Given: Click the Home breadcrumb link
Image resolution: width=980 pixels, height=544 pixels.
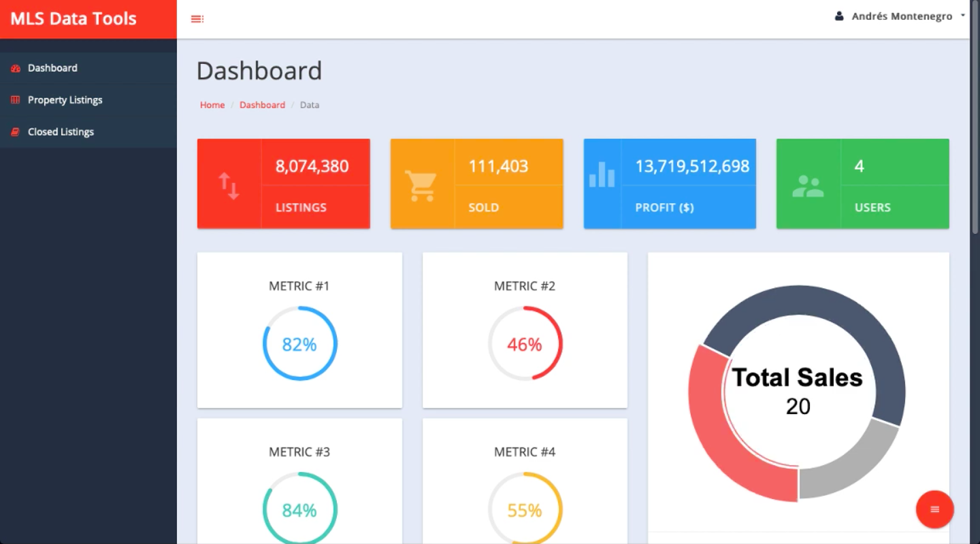Looking at the screenshot, I should pyautogui.click(x=212, y=105).
